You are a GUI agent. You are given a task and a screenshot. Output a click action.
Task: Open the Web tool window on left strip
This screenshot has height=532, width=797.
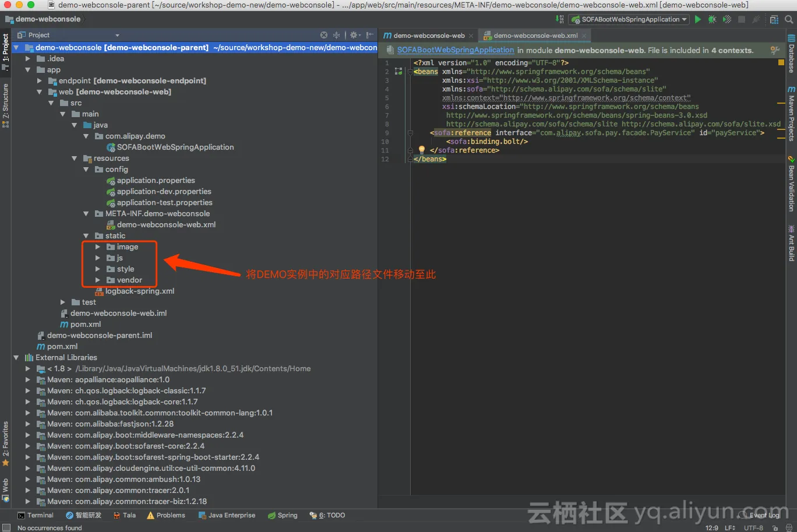click(x=5, y=490)
